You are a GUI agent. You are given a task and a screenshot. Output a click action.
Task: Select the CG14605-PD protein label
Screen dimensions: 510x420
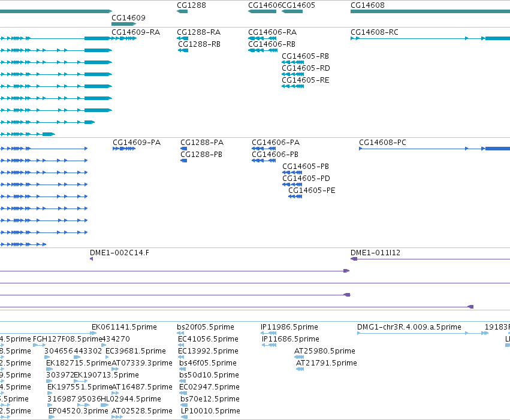(306, 179)
